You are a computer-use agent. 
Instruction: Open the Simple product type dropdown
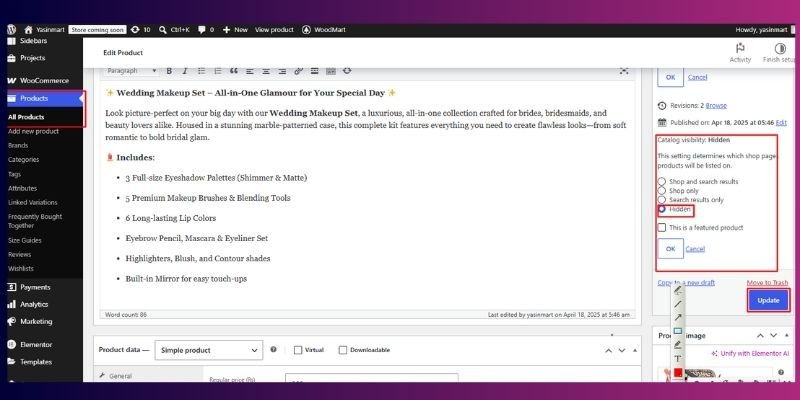[209, 351]
